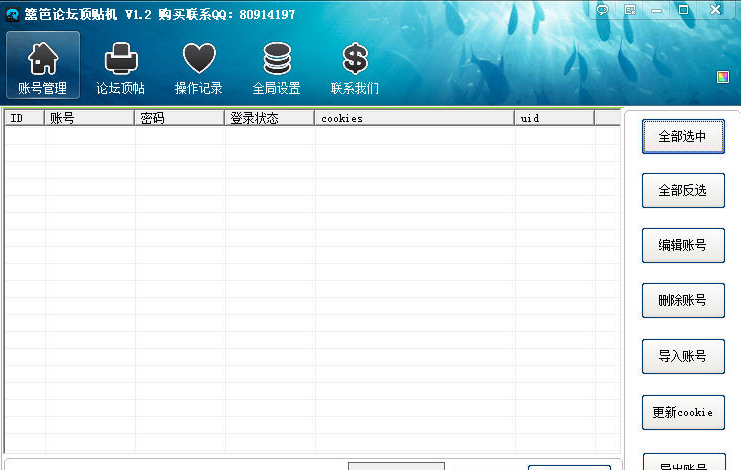Viewport: 741px width, 470px height.
Task: Click the chat bubble icon in title bar
Action: click(602, 10)
